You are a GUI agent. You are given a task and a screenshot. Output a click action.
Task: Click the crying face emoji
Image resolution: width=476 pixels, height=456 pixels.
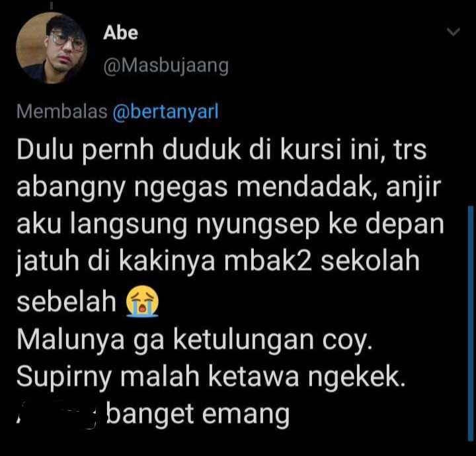coord(142,301)
